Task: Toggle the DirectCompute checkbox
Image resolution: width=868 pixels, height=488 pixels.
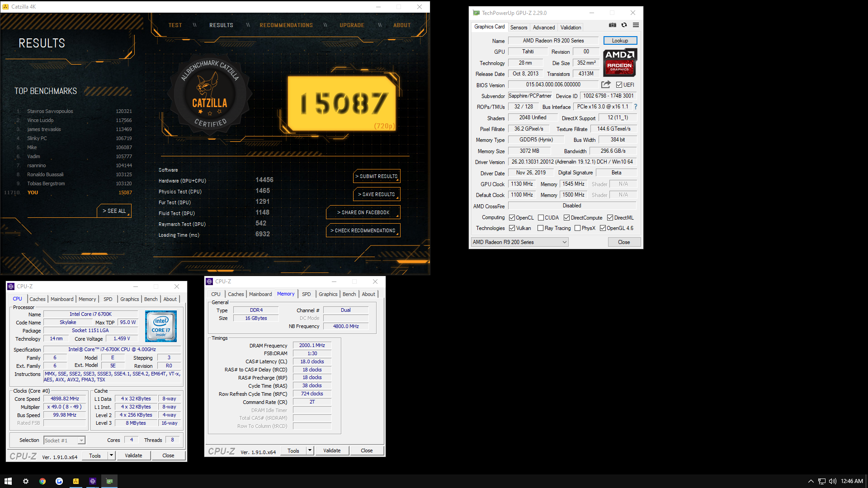Action: pyautogui.click(x=566, y=218)
